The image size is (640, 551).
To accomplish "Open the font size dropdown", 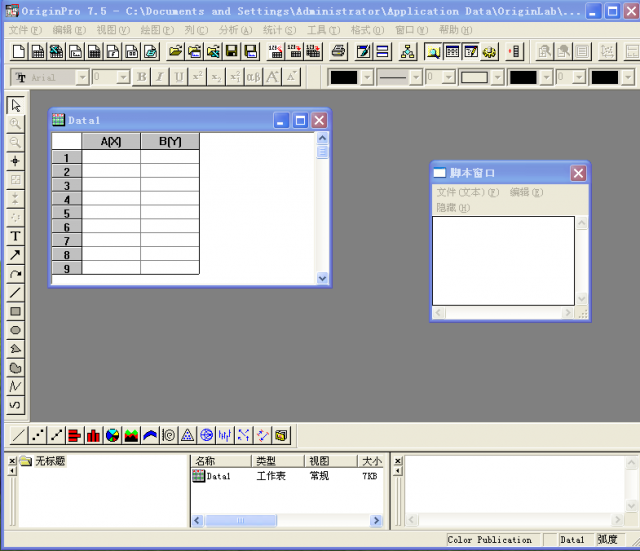I will 123,77.
